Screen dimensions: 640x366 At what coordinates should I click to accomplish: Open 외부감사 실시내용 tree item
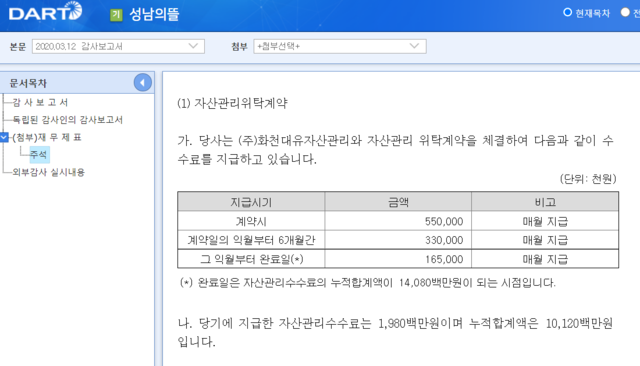coord(49,172)
